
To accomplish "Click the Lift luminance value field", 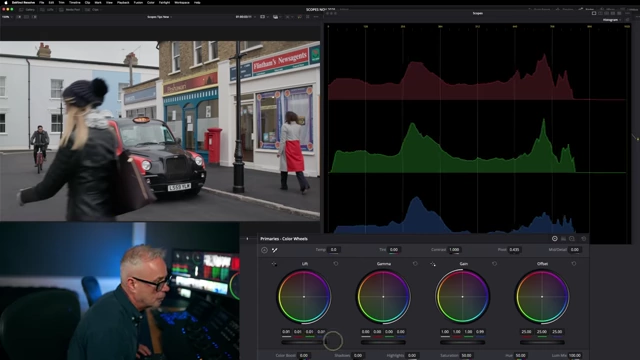I will pos(286,332).
